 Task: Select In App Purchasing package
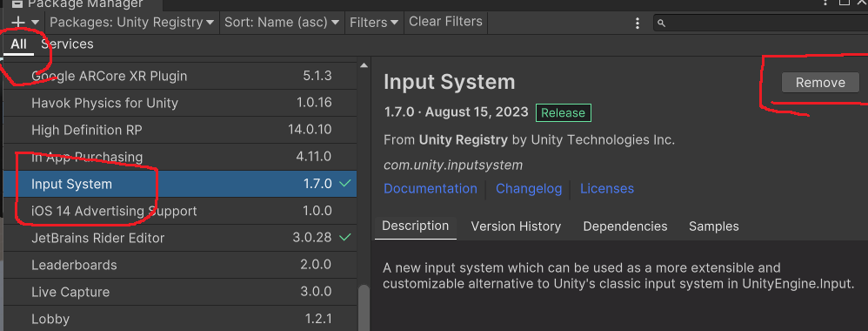179,157
